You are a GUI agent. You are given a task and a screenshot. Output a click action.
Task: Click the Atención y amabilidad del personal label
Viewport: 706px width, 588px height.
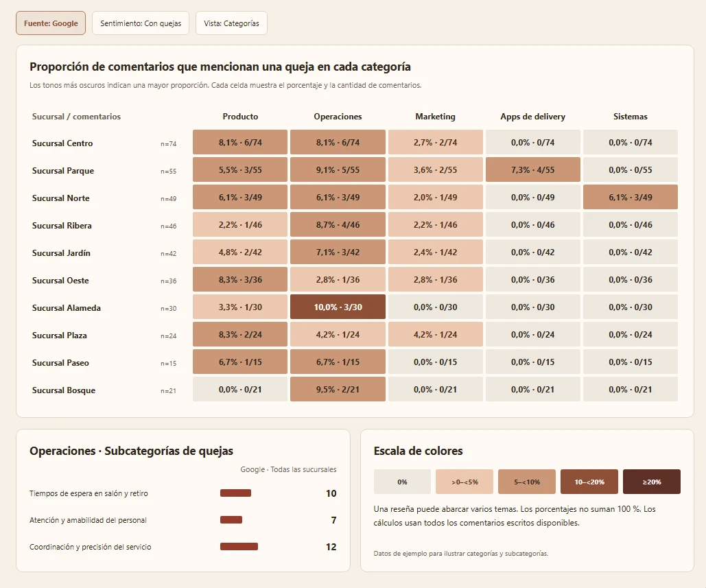(x=89, y=520)
